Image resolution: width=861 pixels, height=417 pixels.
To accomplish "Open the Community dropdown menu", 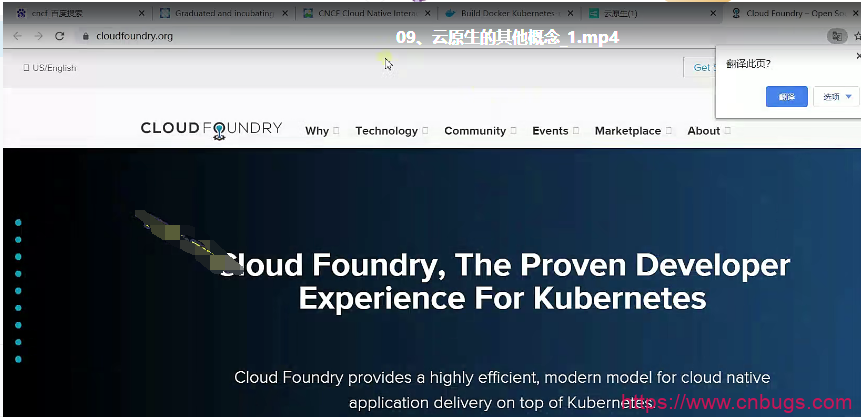I will tap(479, 131).
